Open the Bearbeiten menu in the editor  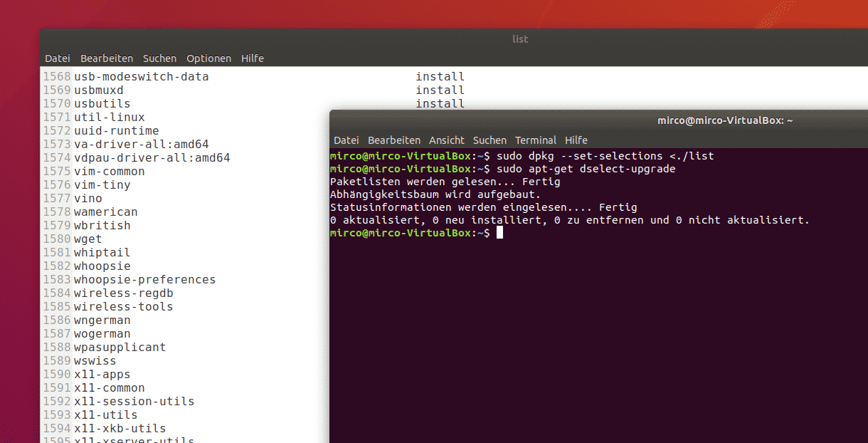pyautogui.click(x=107, y=58)
